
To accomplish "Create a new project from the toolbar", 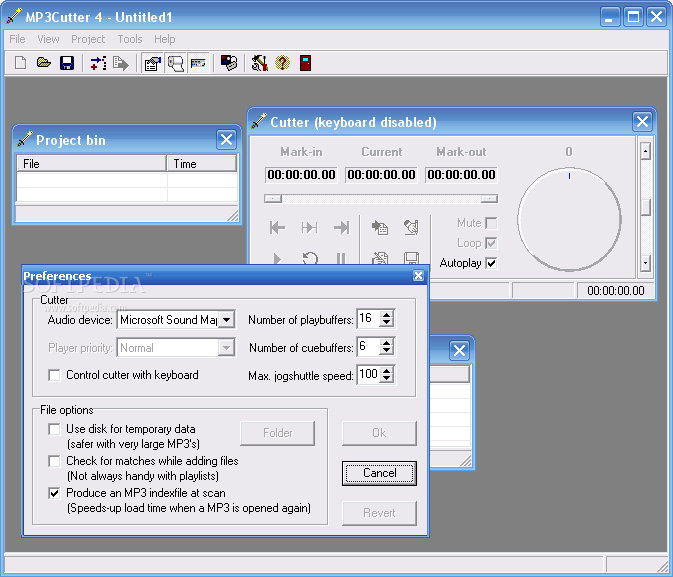I will 20,63.
